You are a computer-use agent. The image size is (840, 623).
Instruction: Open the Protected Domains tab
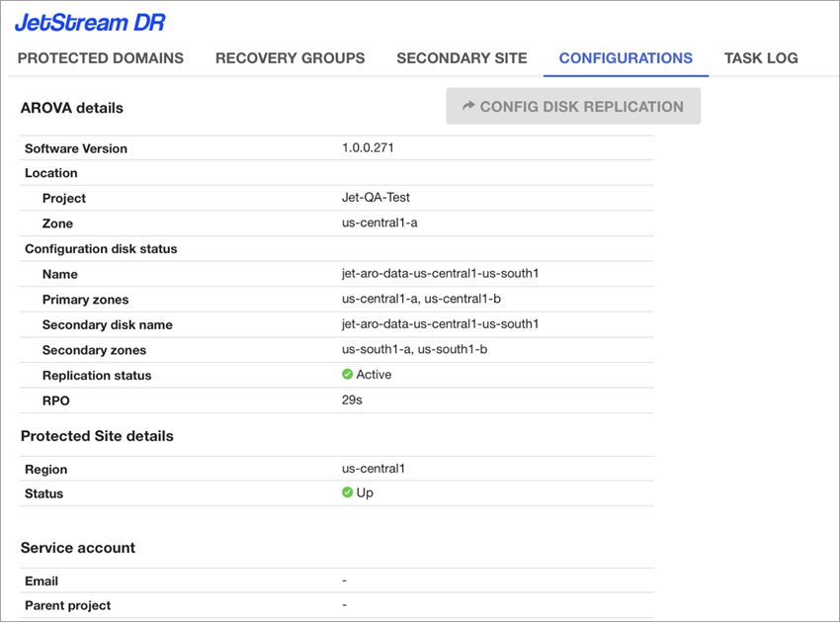[x=101, y=58]
